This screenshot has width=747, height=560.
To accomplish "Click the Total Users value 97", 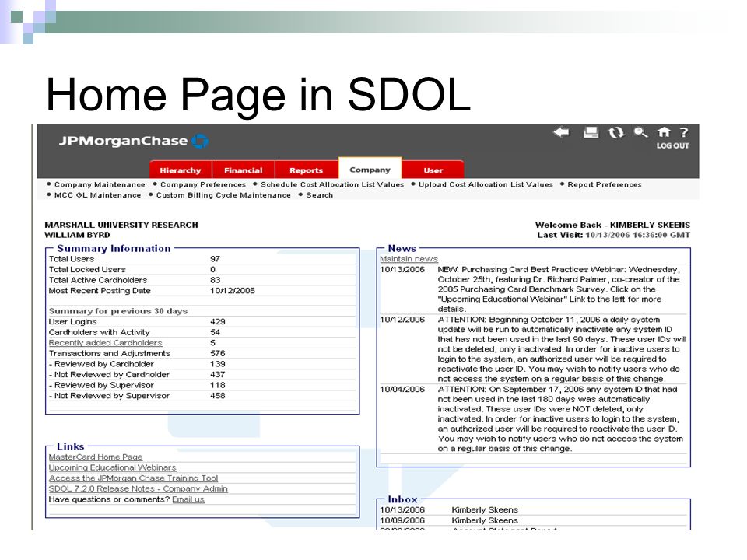I will point(215,259).
